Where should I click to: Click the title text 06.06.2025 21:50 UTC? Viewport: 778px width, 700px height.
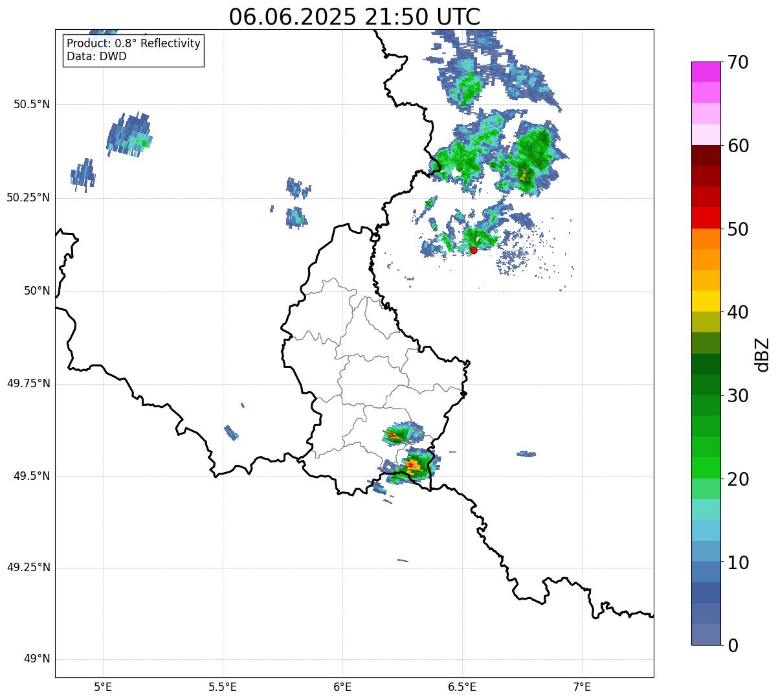point(355,16)
